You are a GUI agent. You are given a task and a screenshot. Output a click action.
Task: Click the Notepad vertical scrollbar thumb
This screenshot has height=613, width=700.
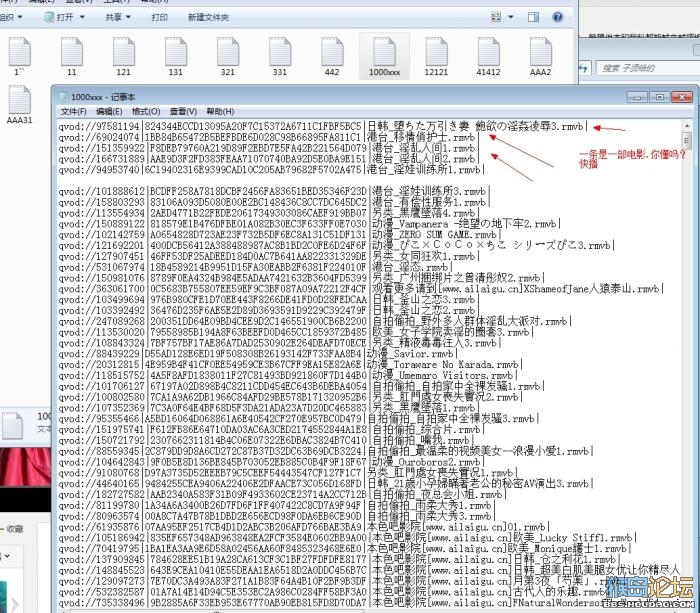(x=687, y=141)
